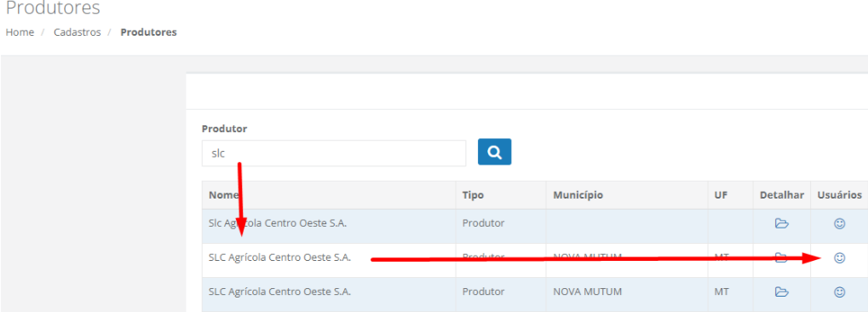This screenshot has width=868, height=312.
Task: Sort by UF column header
Action: point(721,195)
